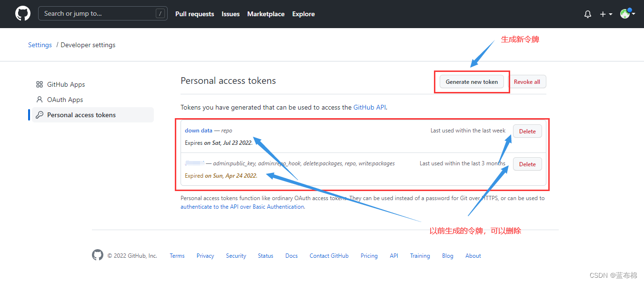Delete the token expired Apr 24 2022

tap(527, 164)
